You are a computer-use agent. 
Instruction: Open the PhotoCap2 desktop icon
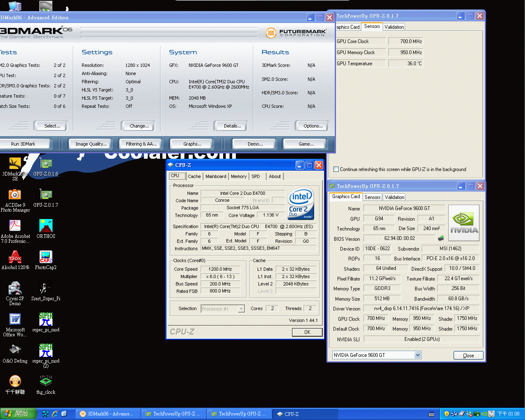click(x=46, y=257)
